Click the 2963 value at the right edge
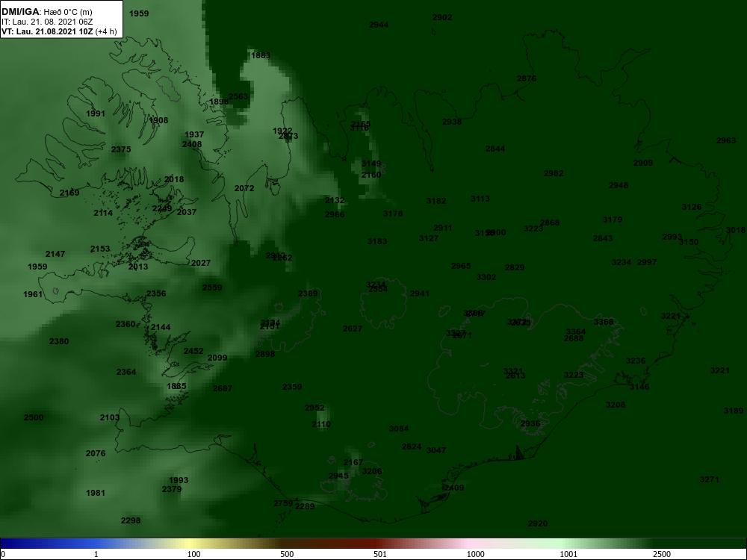 (726, 140)
